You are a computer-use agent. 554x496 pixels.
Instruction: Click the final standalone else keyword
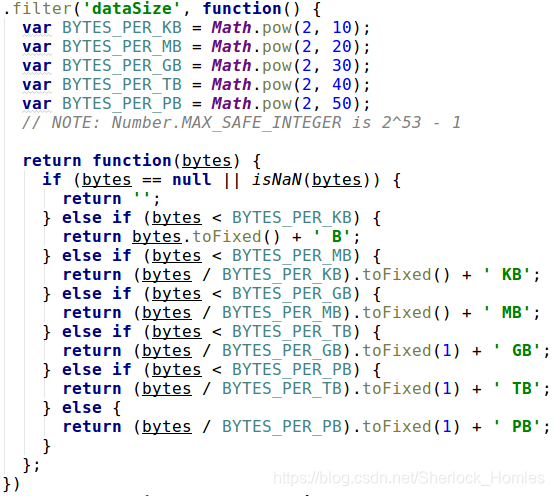82,408
